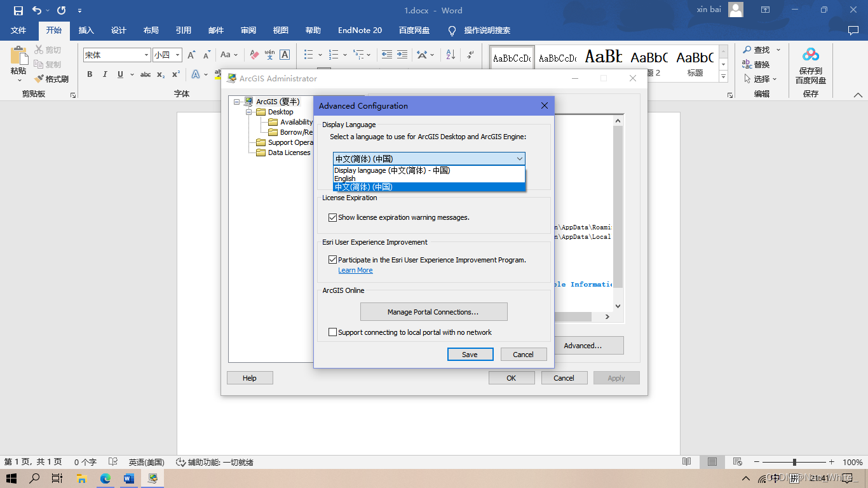This screenshot has width=868, height=488.
Task: Open File Explorer from the taskbar
Action: click(x=81, y=478)
